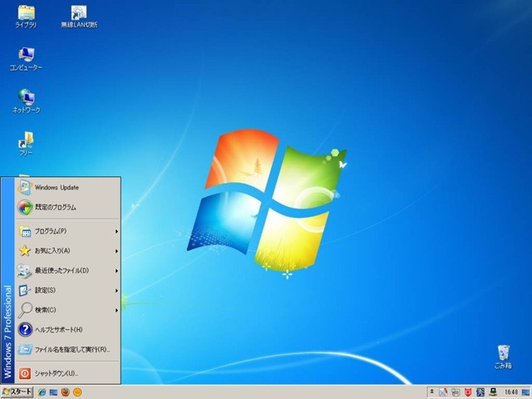Click the red shield tray icon
532x399 pixels.
[468, 392]
